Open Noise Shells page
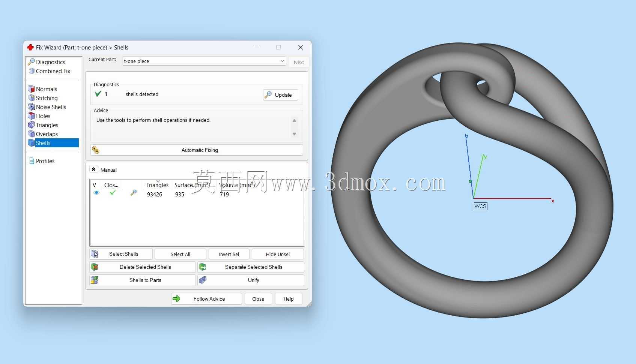The image size is (636, 364). (51, 107)
